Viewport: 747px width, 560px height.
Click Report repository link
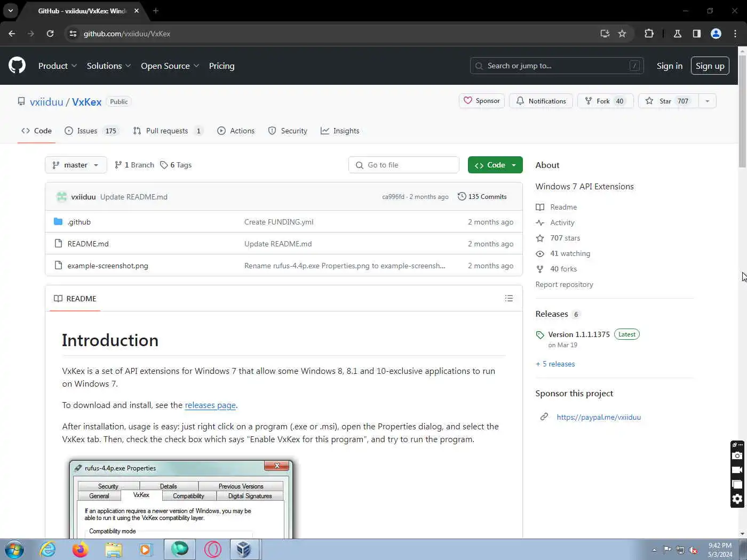pos(564,284)
